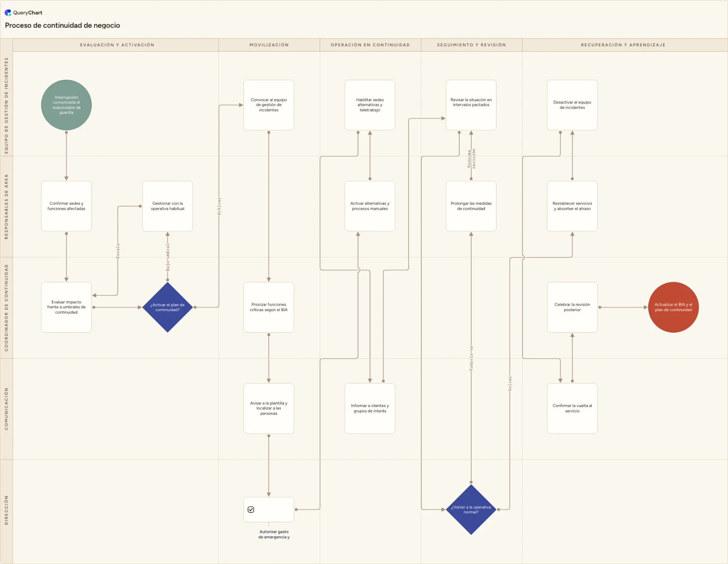Click the 'Volver' edge label
This screenshot has height=564, width=728.
tap(510, 383)
